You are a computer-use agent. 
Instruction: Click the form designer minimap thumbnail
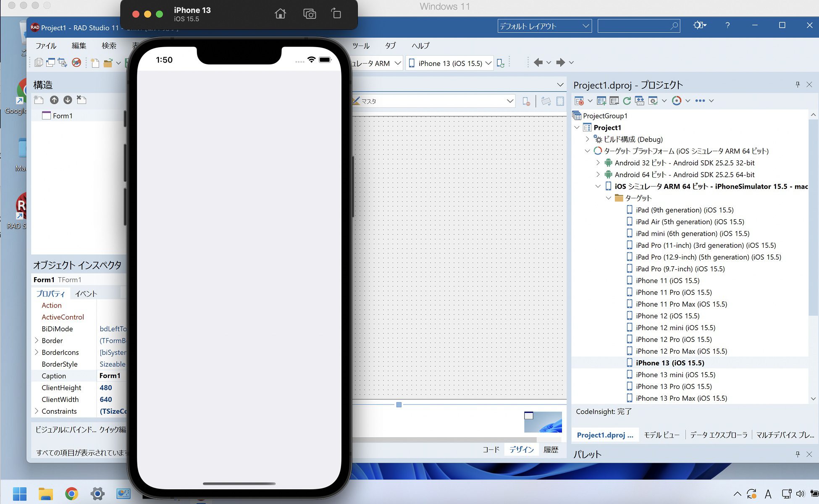[x=543, y=422]
